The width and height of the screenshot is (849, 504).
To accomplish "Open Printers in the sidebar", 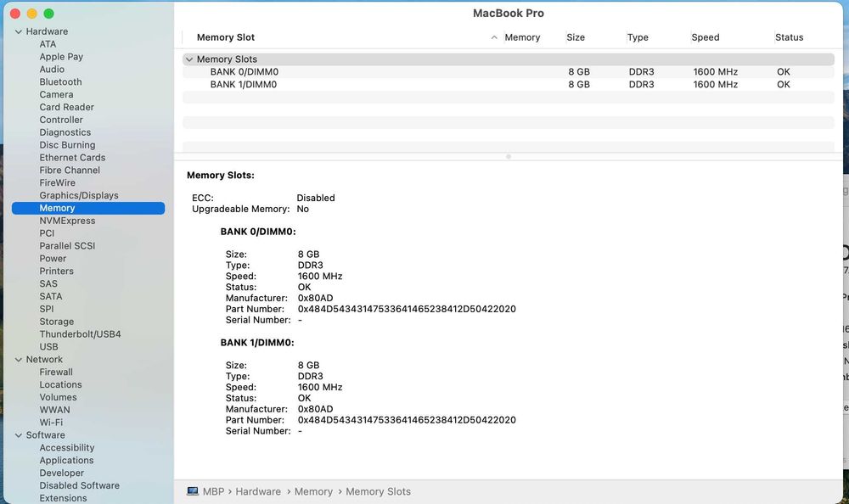I will pyautogui.click(x=56, y=272).
